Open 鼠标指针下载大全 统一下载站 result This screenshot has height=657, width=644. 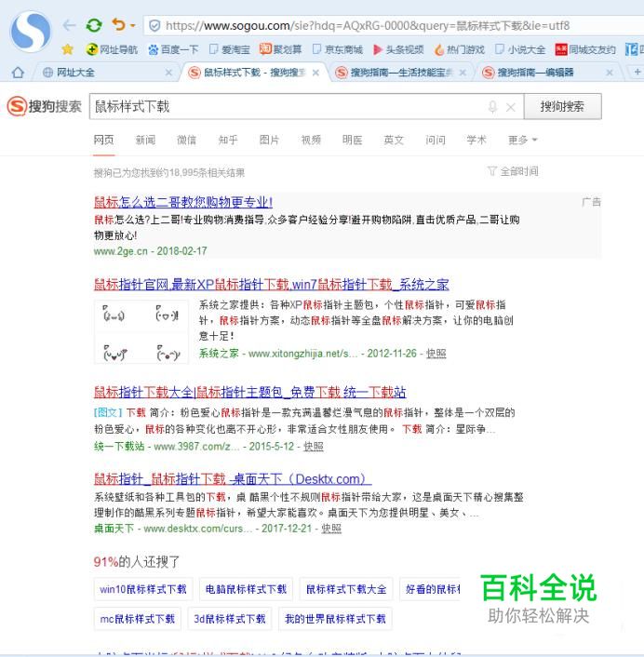coord(249,393)
